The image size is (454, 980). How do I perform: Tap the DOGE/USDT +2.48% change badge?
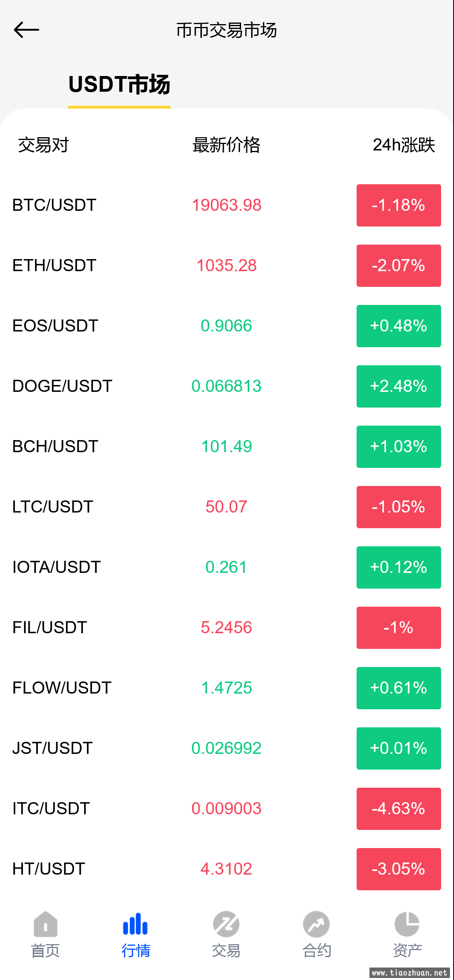pyautogui.click(x=398, y=386)
